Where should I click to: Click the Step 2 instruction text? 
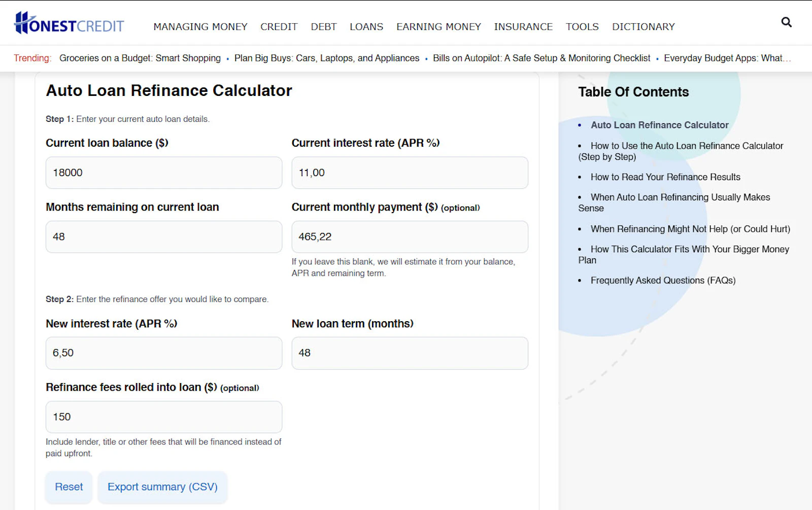[x=157, y=299]
